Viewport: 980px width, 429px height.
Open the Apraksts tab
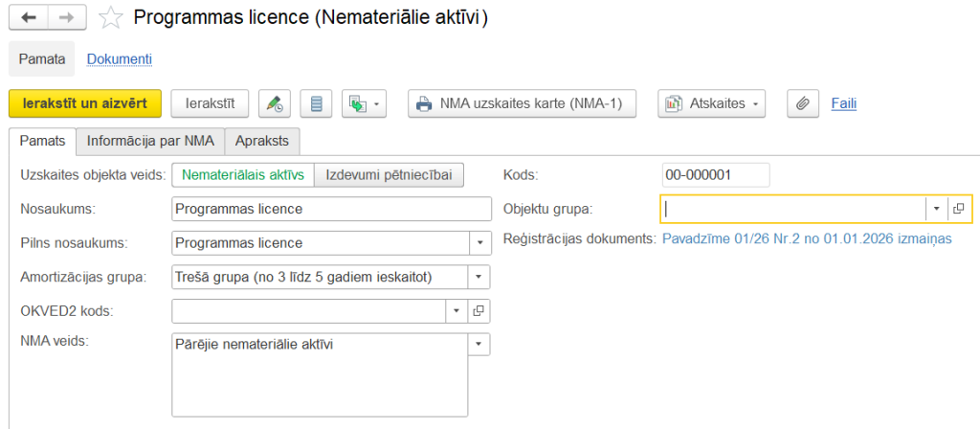click(x=262, y=141)
